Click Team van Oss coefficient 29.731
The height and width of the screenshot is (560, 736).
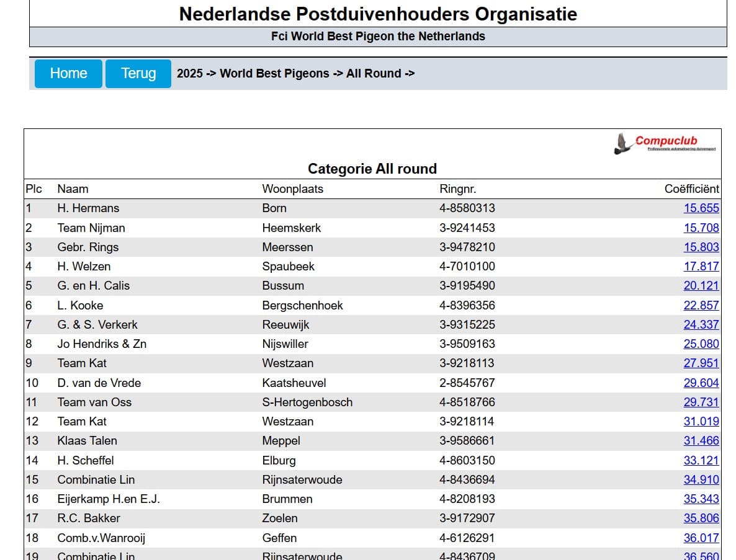tap(701, 402)
